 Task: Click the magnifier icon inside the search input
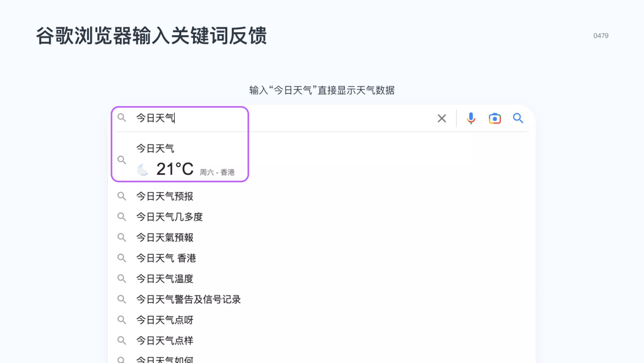pos(122,118)
